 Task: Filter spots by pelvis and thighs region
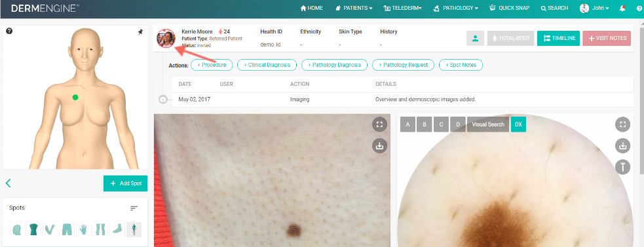tap(67, 229)
